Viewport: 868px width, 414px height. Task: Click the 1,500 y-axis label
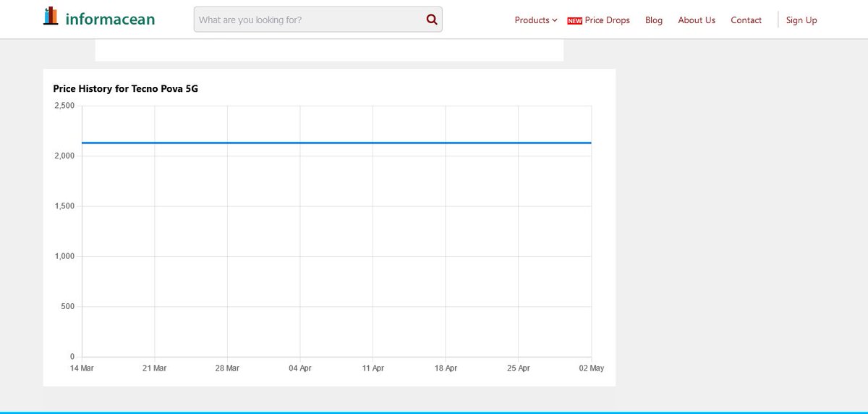[x=64, y=206]
